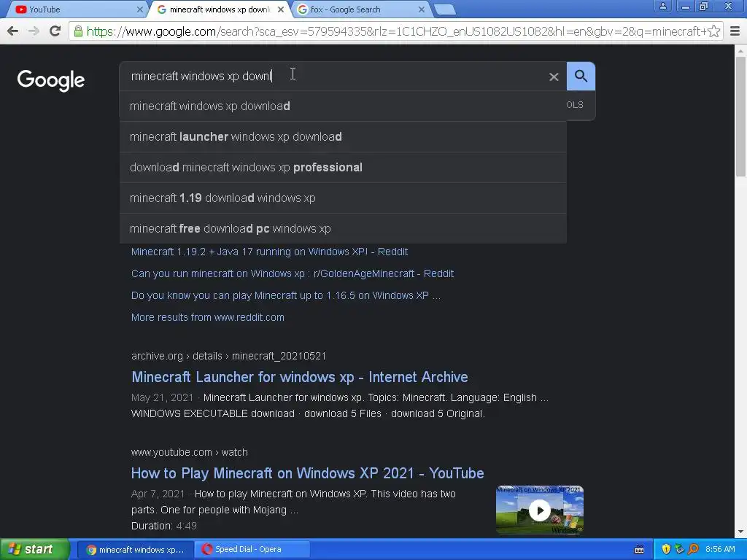The width and height of the screenshot is (747, 560).
Task: Choose suggestion minecraft windows xp download
Action: (343, 106)
